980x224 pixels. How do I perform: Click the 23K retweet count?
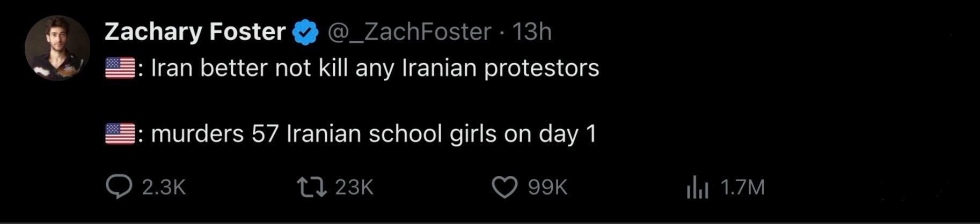coord(354,187)
